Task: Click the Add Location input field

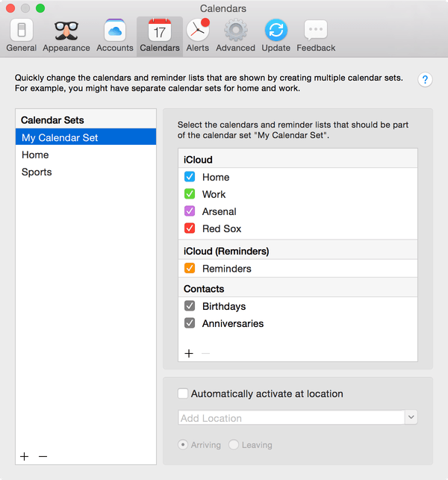Action: pos(291,417)
